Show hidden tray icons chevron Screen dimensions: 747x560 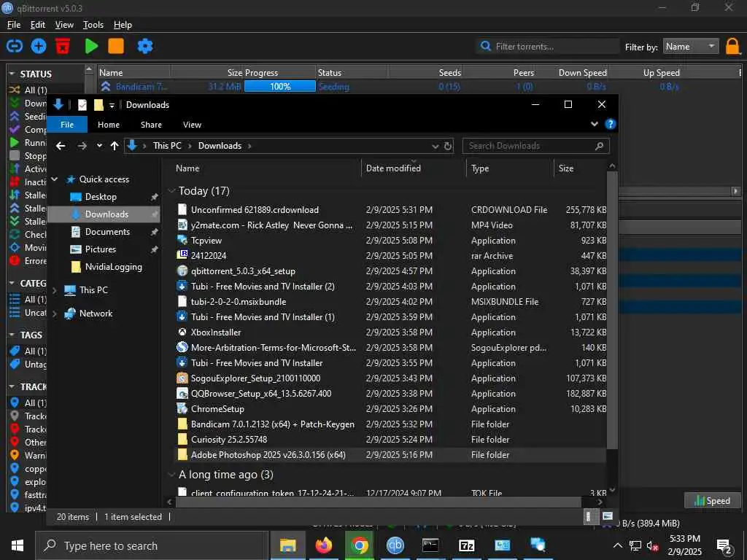pos(618,545)
